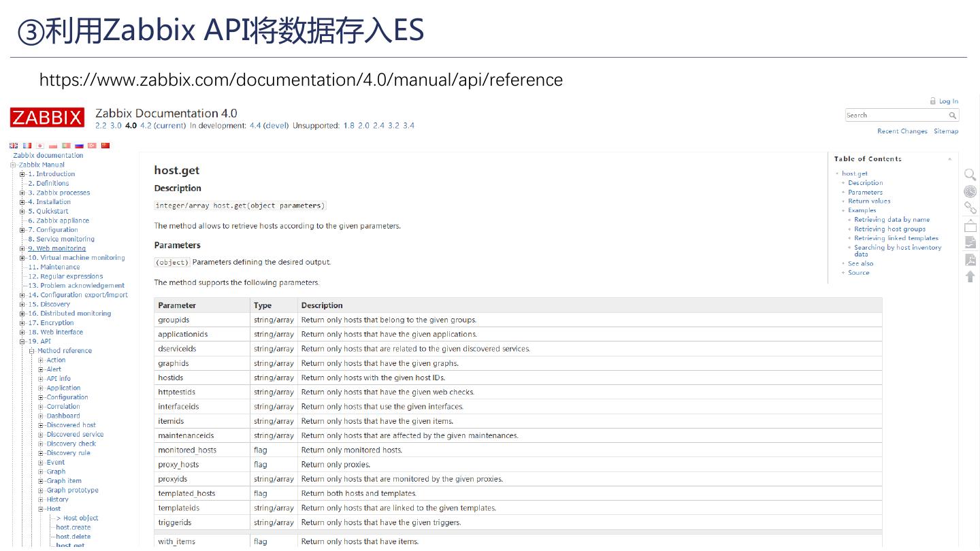This screenshot has width=980, height=551.
Task: Collapse the 19. API tree node
Action: click(x=22, y=341)
